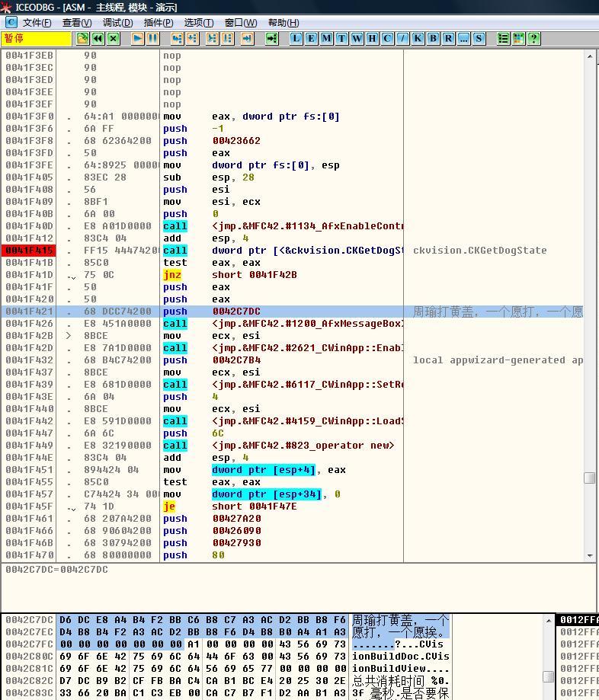Click the Step into icon
Image resolution: width=599 pixels, height=700 pixels.
[177, 38]
